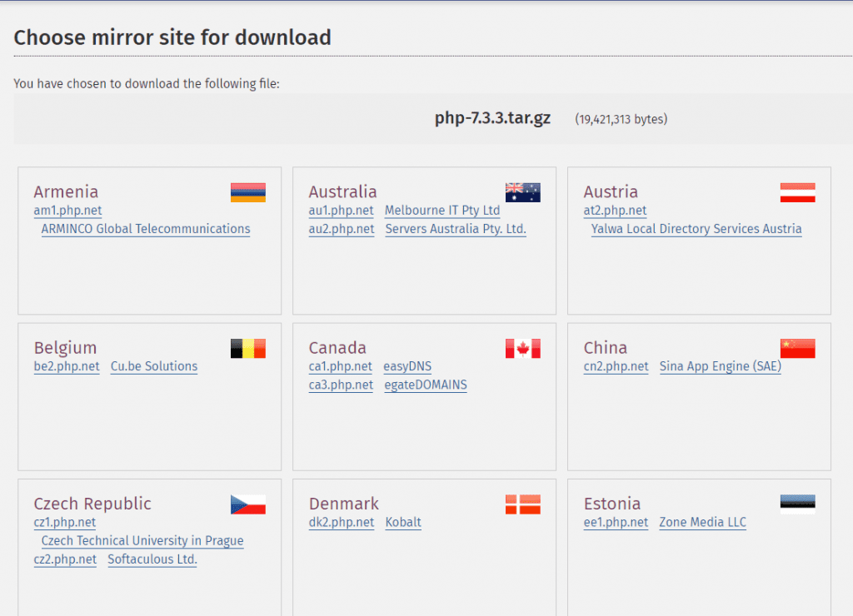Click the Armenia flag icon
The width and height of the screenshot is (853, 616).
[248, 192]
